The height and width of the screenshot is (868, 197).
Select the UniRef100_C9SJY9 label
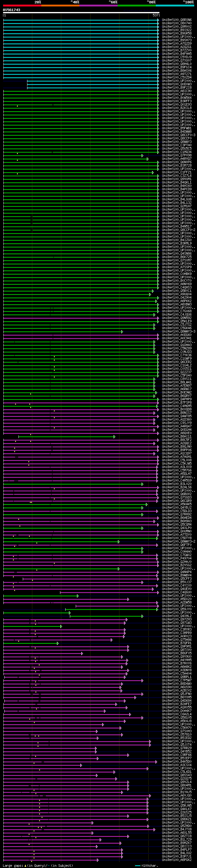[177, 423]
